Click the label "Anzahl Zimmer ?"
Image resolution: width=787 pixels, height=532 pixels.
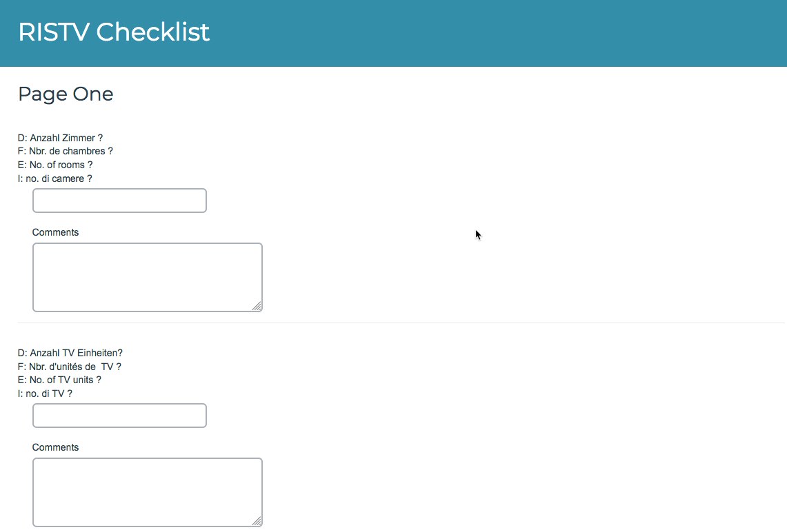click(x=60, y=138)
